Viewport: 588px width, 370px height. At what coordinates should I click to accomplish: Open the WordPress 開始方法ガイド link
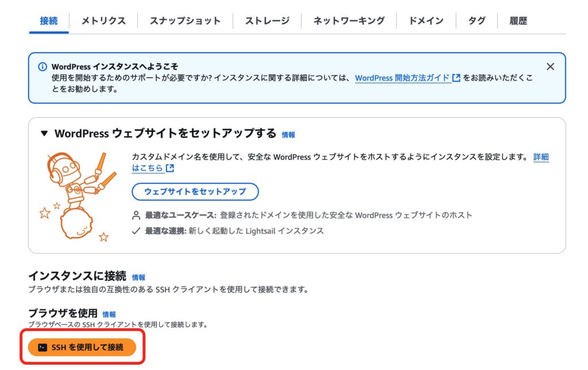pyautogui.click(x=402, y=78)
